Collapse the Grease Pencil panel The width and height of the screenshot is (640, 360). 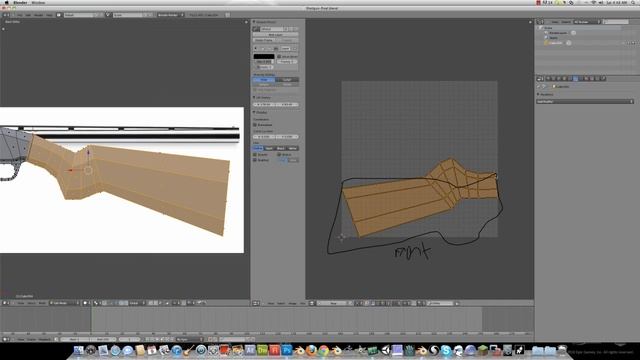pos(254,22)
